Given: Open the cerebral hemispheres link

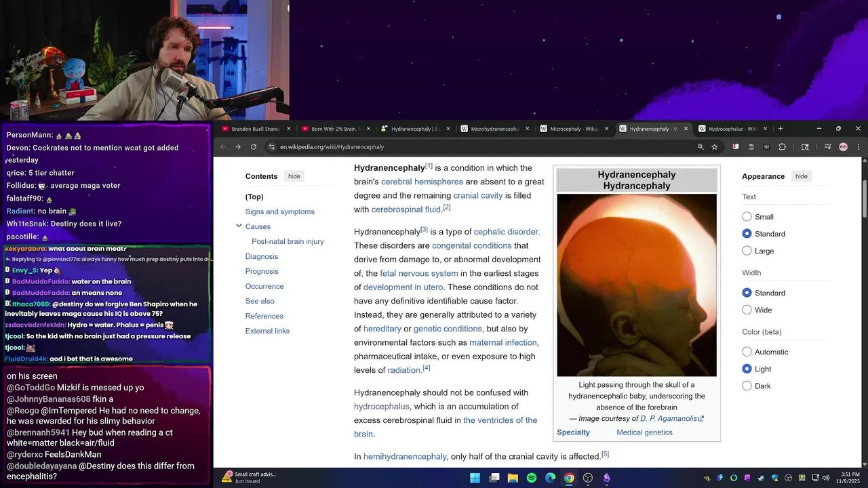Looking at the screenshot, I should coord(422,182).
